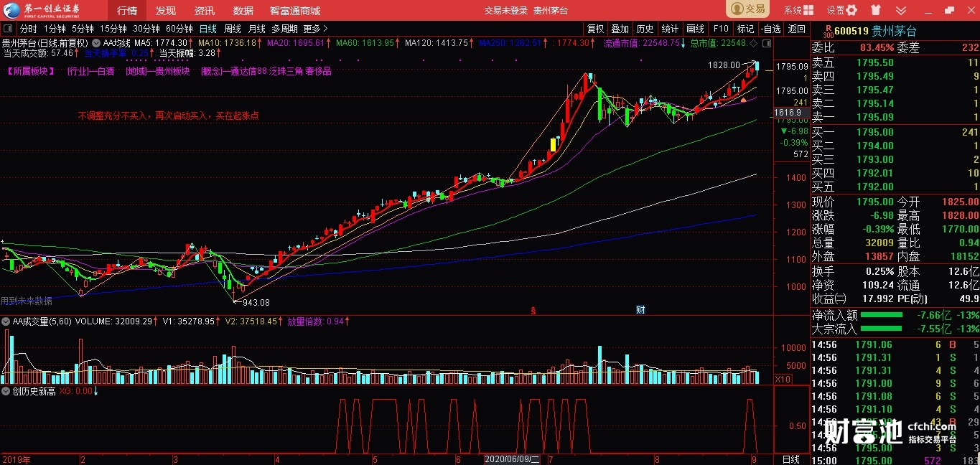Toggle the side panel icon after 总市值
This screenshot has width=980, height=465.
(x=767, y=43)
